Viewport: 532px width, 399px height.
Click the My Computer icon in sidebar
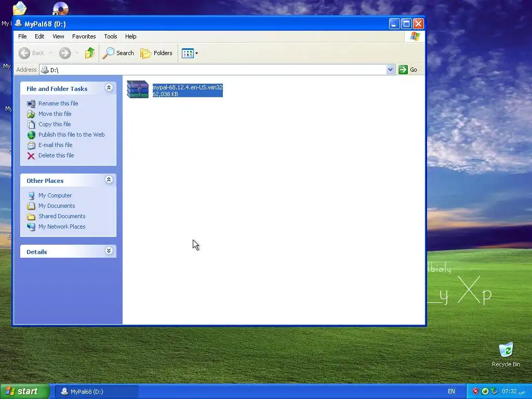(31, 196)
